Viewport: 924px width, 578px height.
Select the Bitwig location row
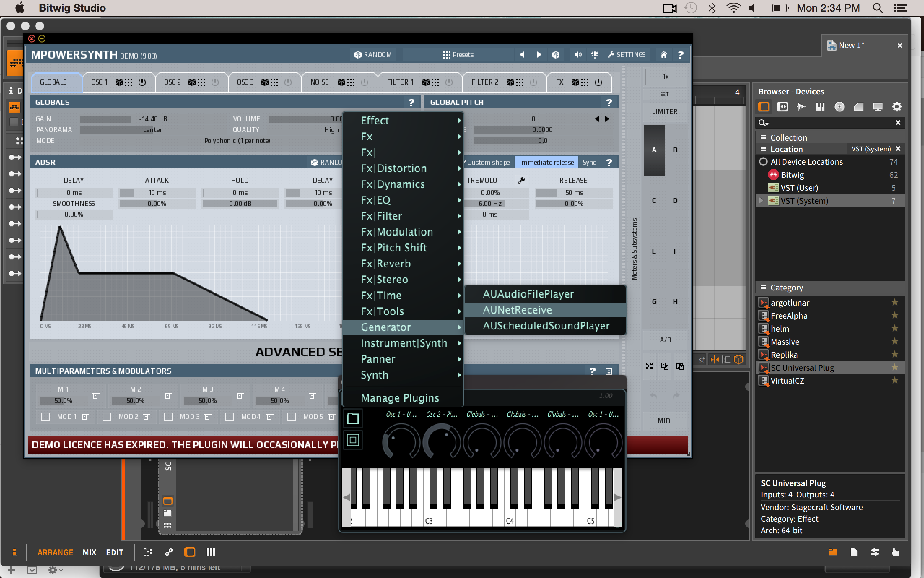[830, 175]
